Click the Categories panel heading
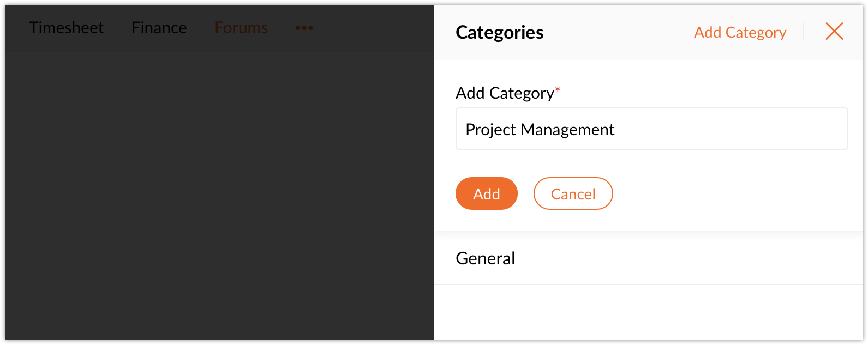868x345 pixels. [499, 33]
